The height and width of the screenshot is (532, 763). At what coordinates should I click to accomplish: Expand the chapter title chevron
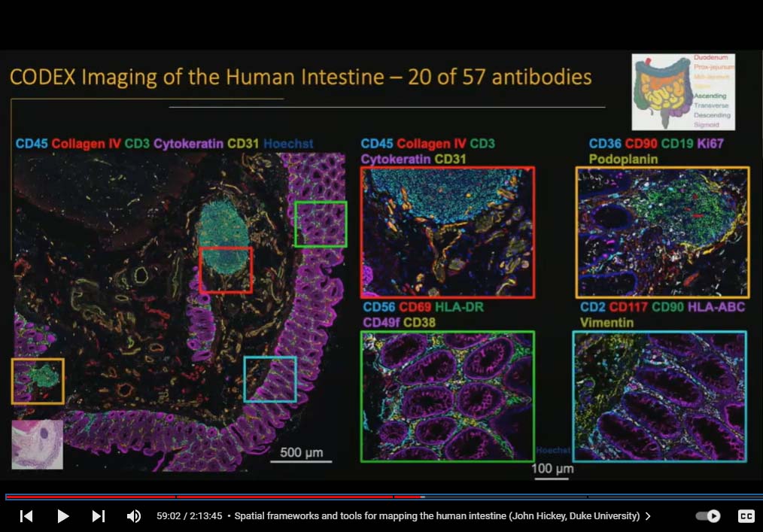648,516
